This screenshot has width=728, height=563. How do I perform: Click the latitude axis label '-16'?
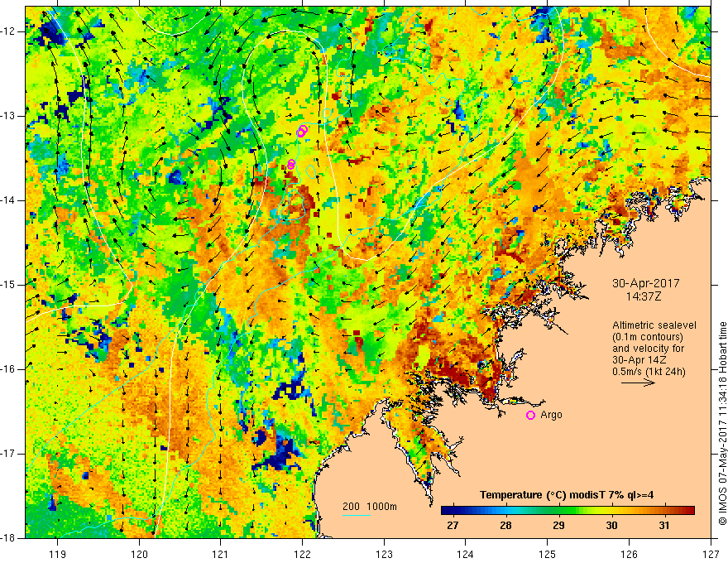(9, 369)
